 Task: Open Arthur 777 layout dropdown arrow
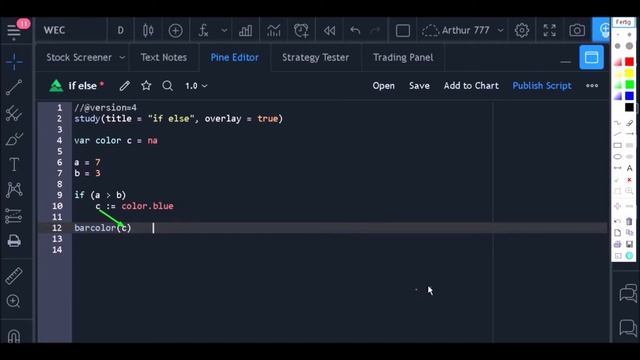click(x=500, y=31)
